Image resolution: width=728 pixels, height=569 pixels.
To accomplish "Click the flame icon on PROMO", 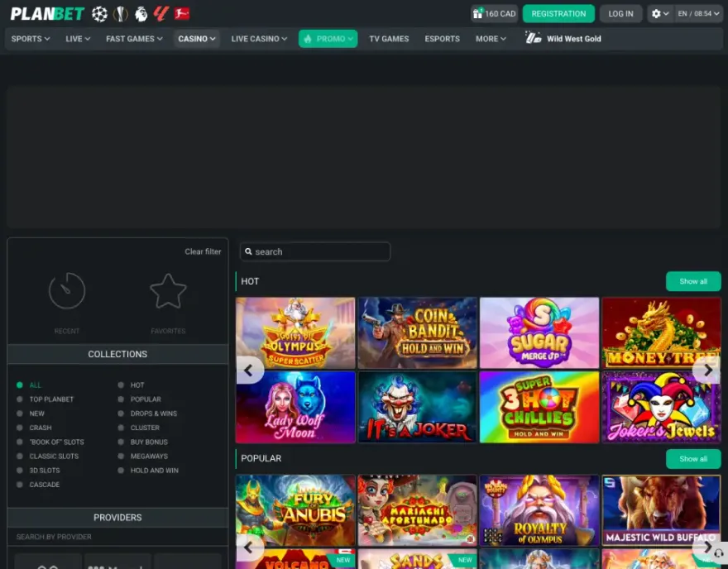I will pyautogui.click(x=308, y=39).
